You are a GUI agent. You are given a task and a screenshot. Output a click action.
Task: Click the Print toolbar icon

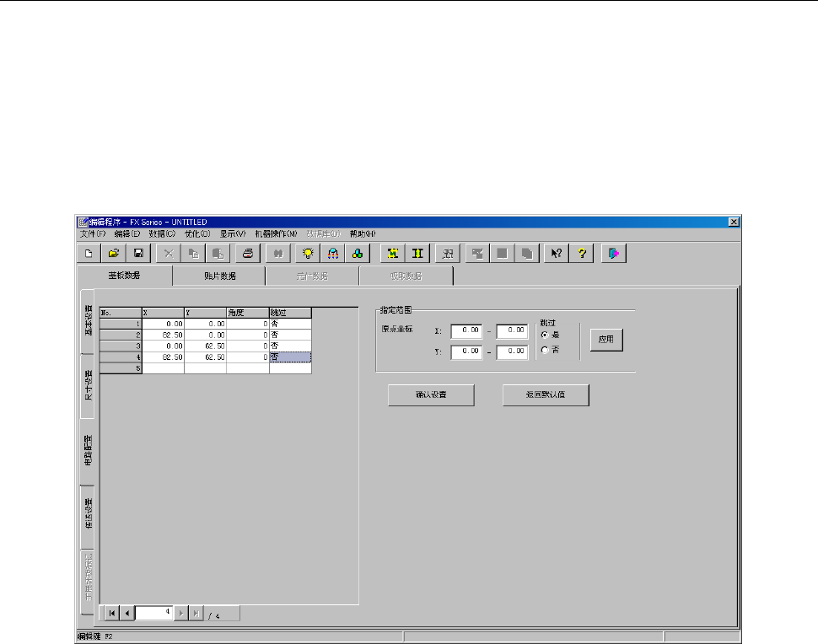click(248, 254)
